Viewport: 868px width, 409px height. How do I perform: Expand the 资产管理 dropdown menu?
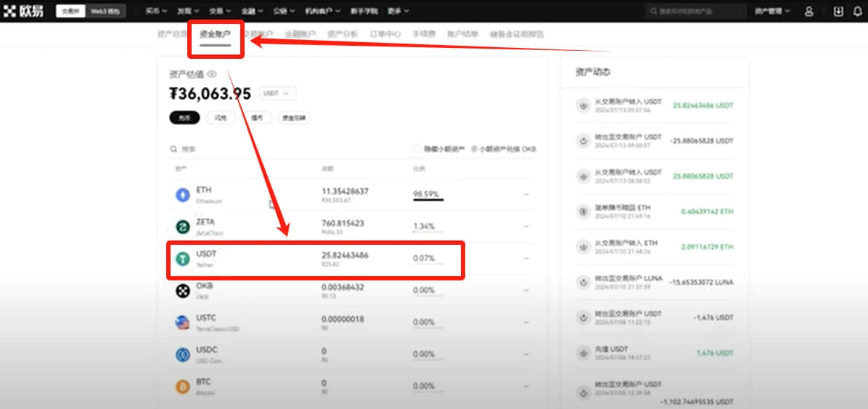pyautogui.click(x=772, y=11)
